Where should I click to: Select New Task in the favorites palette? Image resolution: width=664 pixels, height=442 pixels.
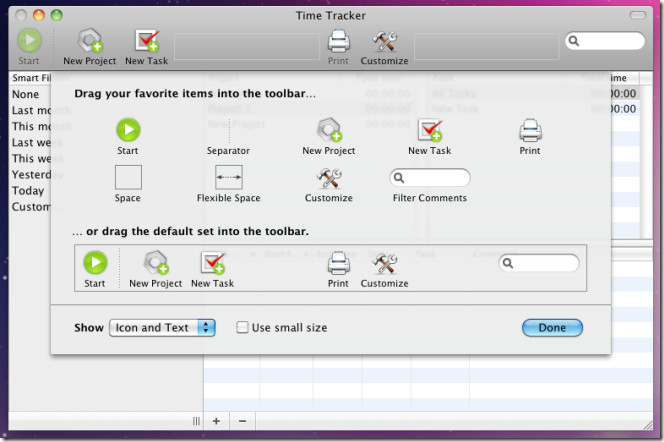(x=429, y=137)
